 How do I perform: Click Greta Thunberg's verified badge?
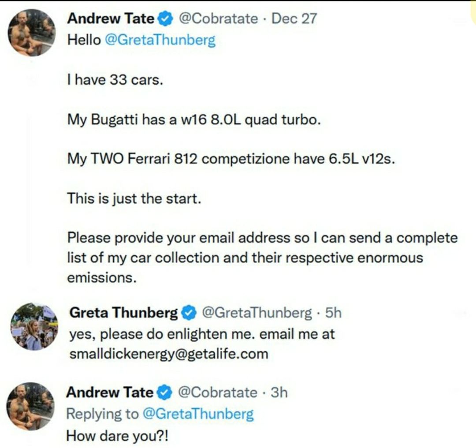point(188,313)
